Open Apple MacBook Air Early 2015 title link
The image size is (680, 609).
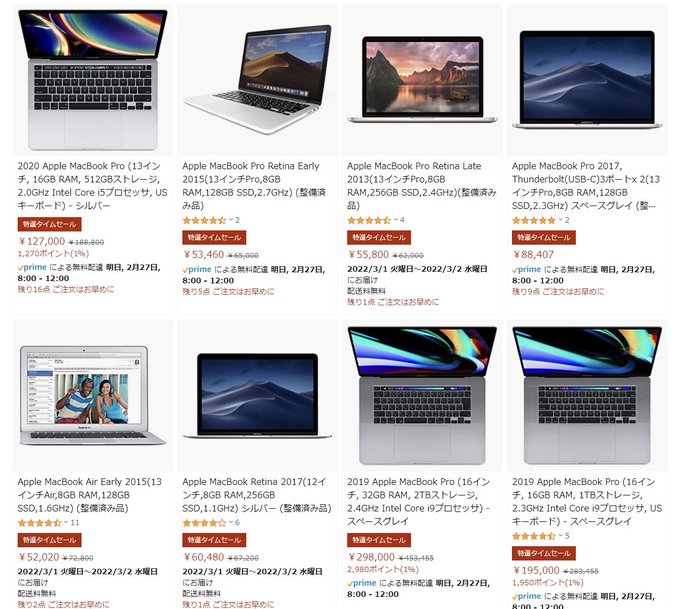click(x=90, y=495)
